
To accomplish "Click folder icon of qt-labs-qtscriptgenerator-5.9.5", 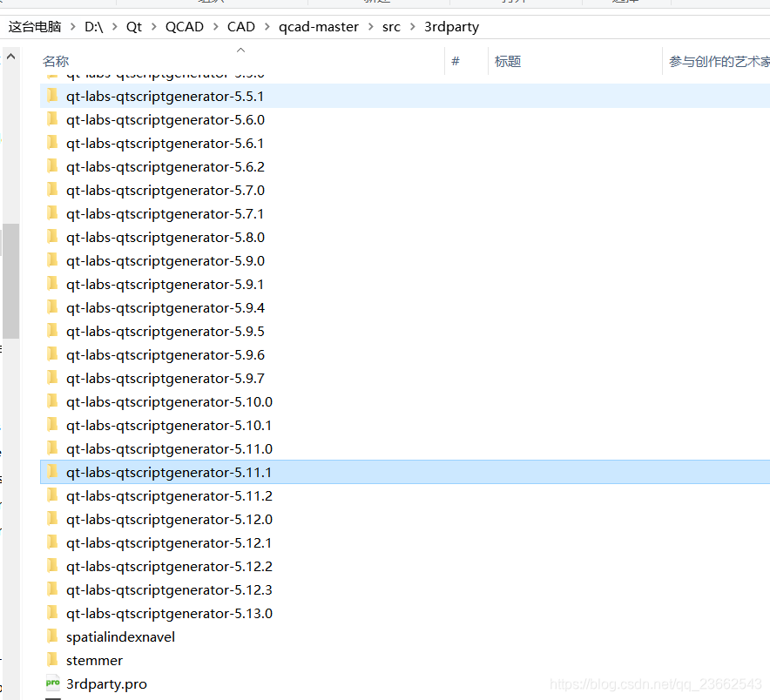I will click(x=52, y=331).
